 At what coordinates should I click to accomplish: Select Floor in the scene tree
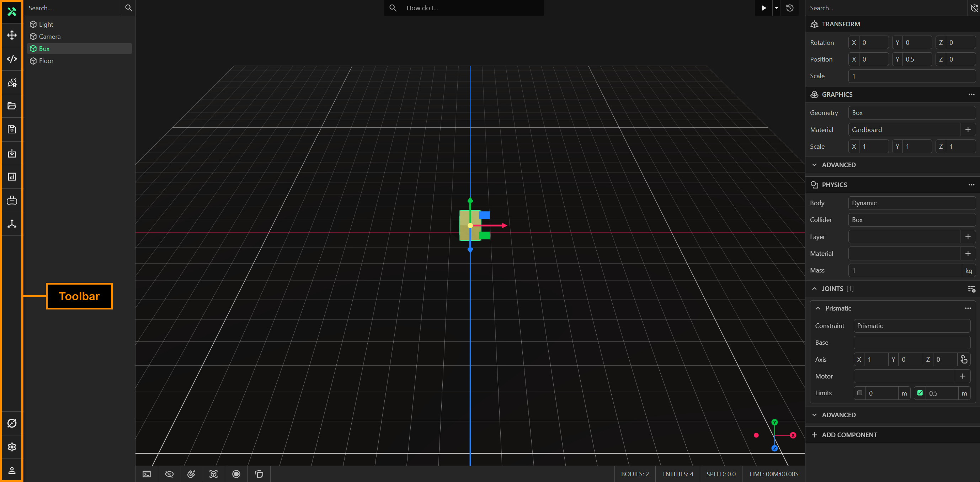pyautogui.click(x=80, y=61)
